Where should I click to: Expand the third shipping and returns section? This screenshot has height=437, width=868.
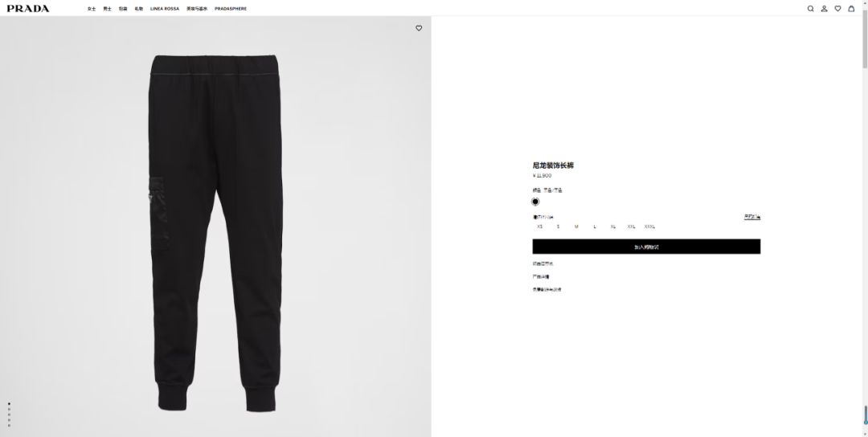point(547,289)
